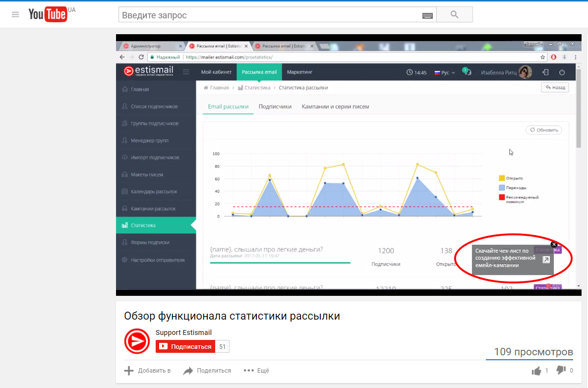Switch to the Администратор browser tab
This screenshot has height=388, width=588.
pyautogui.click(x=145, y=46)
